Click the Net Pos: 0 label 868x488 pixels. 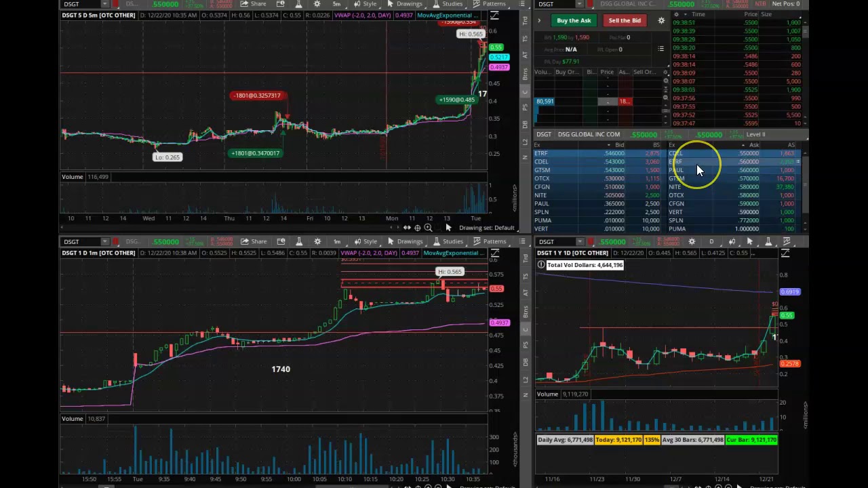(x=785, y=4)
